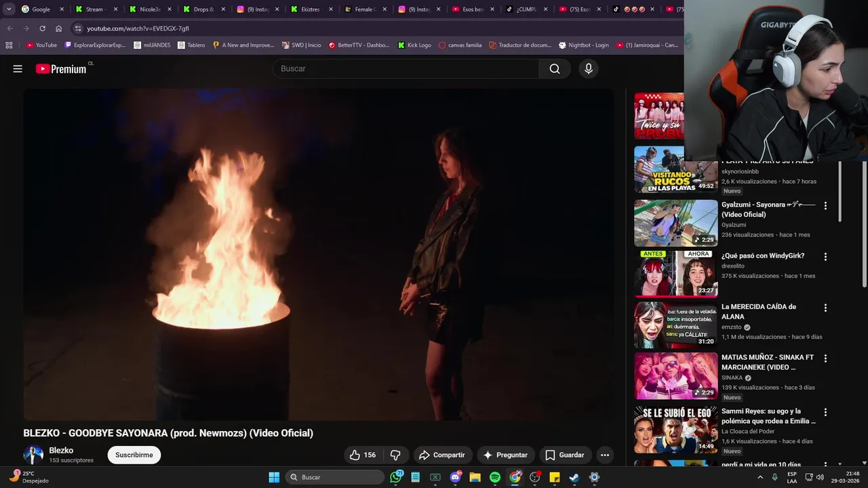This screenshot has height=488, width=868.
Task: Close the Google tab
Action: point(62,9)
